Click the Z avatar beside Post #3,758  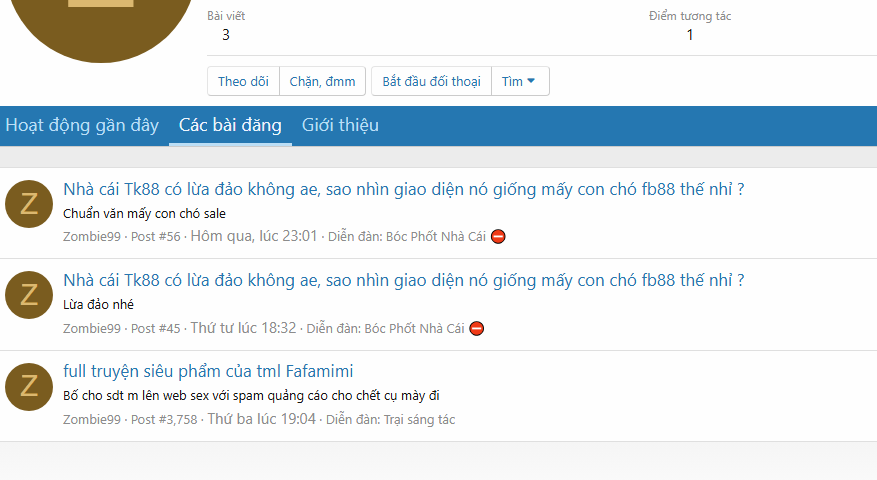[x=29, y=387]
